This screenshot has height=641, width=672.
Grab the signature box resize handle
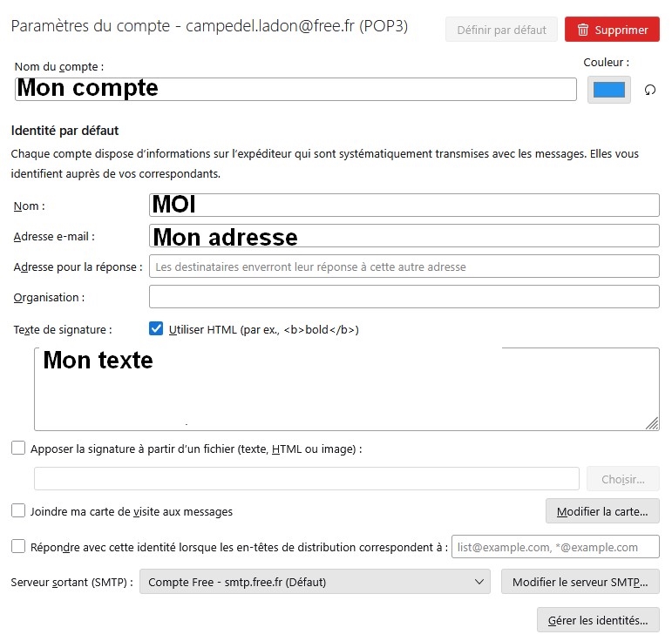coord(652,423)
